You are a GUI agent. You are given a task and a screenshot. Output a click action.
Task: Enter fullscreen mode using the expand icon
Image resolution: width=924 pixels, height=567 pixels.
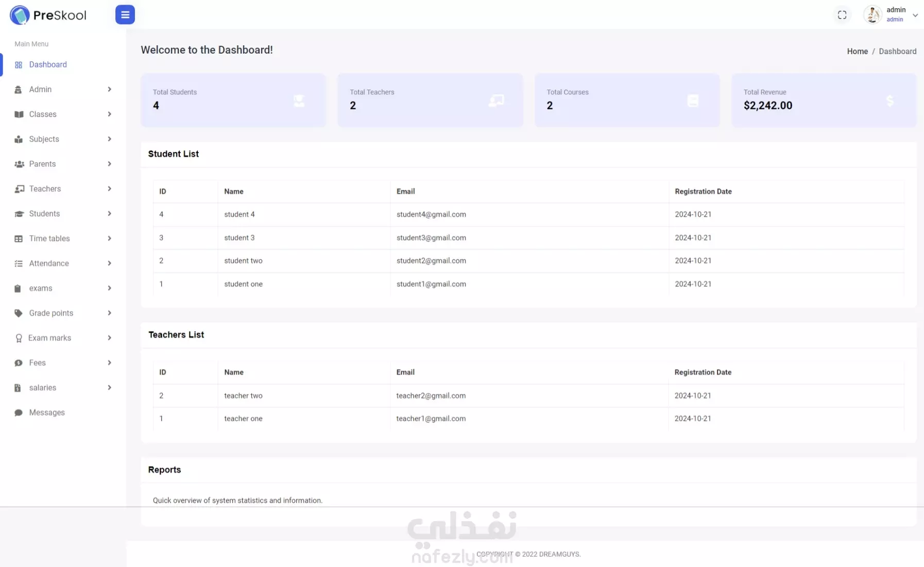pos(842,15)
